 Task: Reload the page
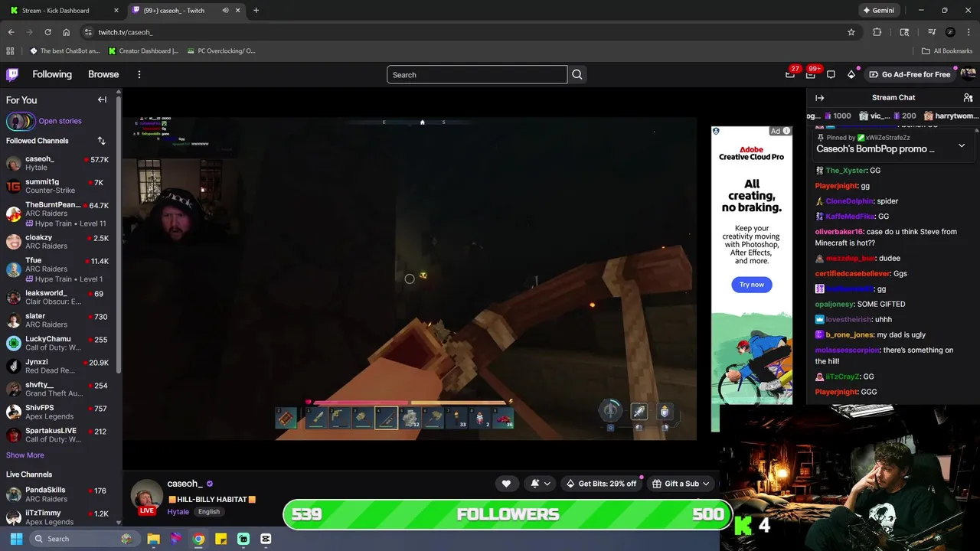[x=47, y=32]
